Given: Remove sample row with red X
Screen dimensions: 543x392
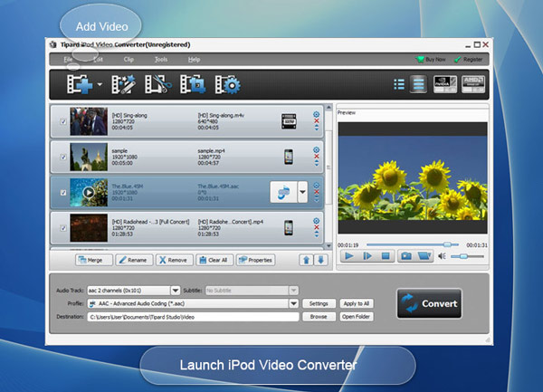Looking at the screenshot, I should (316, 157).
